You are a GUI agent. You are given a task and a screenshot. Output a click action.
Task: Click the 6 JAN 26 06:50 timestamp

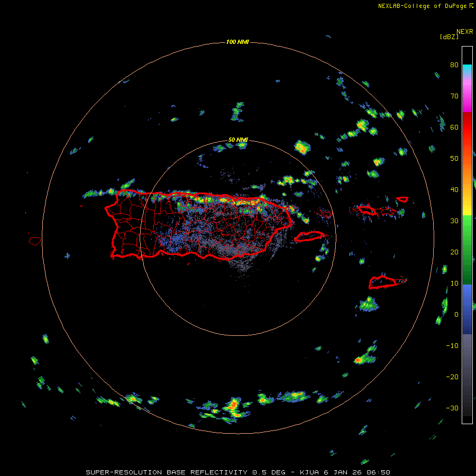click(x=358, y=472)
